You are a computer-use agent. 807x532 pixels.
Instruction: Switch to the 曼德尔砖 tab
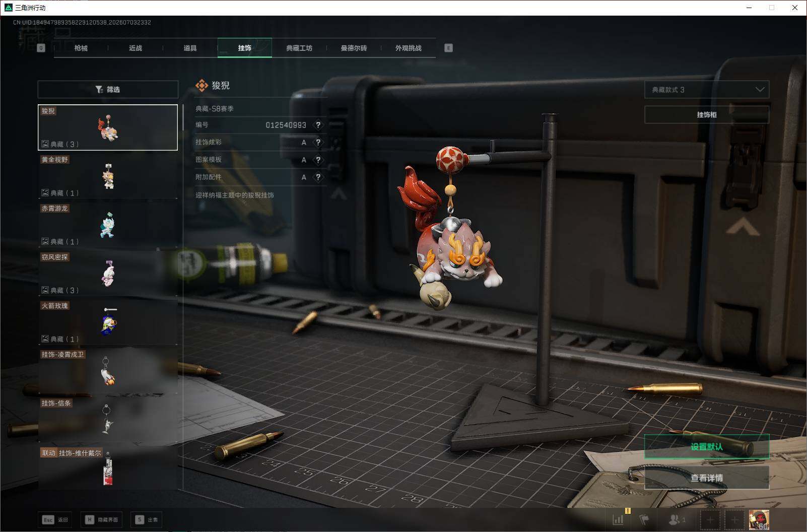click(354, 48)
